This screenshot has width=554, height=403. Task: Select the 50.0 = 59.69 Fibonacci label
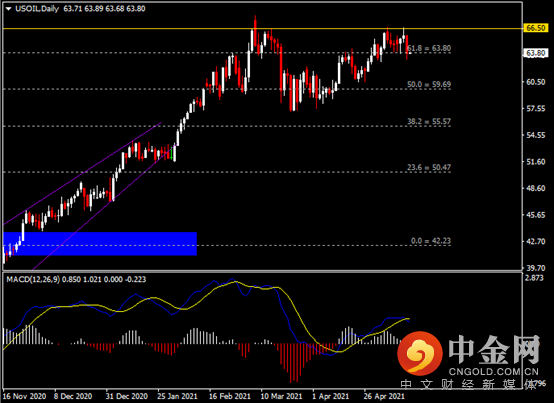click(429, 84)
